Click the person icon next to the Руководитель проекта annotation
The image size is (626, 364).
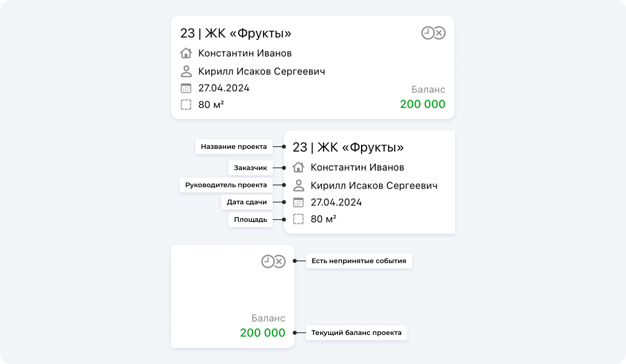click(298, 185)
